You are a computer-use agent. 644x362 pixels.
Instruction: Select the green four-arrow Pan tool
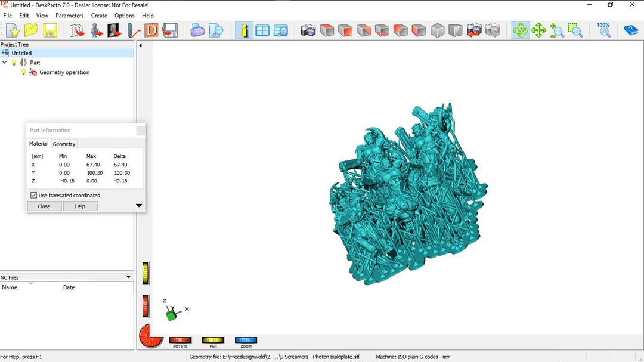pos(539,30)
